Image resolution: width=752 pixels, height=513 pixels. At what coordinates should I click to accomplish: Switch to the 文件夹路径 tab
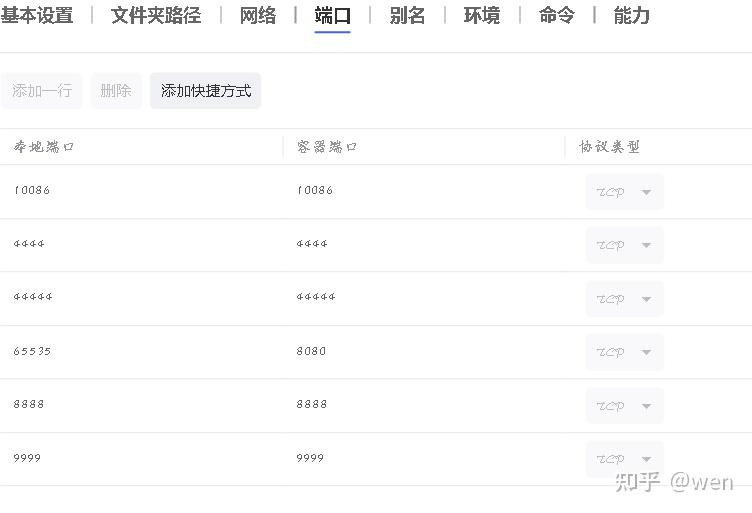click(x=156, y=16)
